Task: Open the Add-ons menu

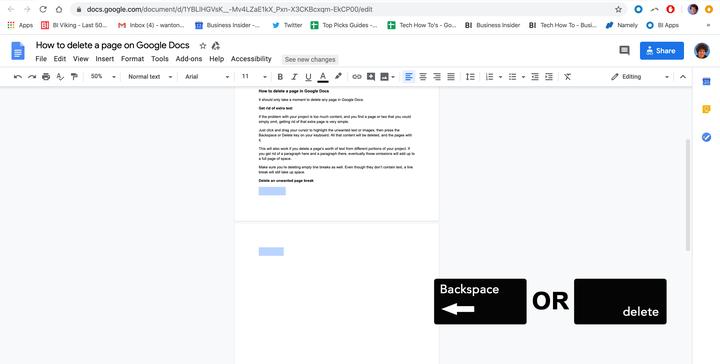Action: (189, 59)
